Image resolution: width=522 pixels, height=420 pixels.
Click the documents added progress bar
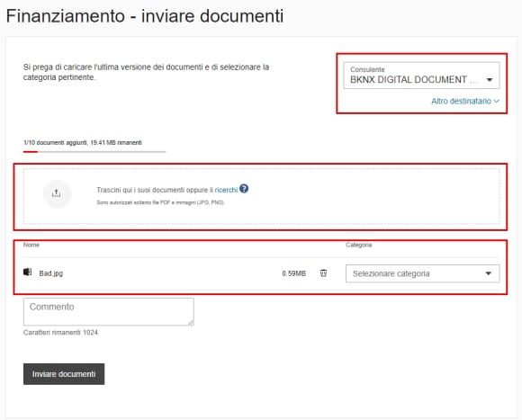(94, 152)
